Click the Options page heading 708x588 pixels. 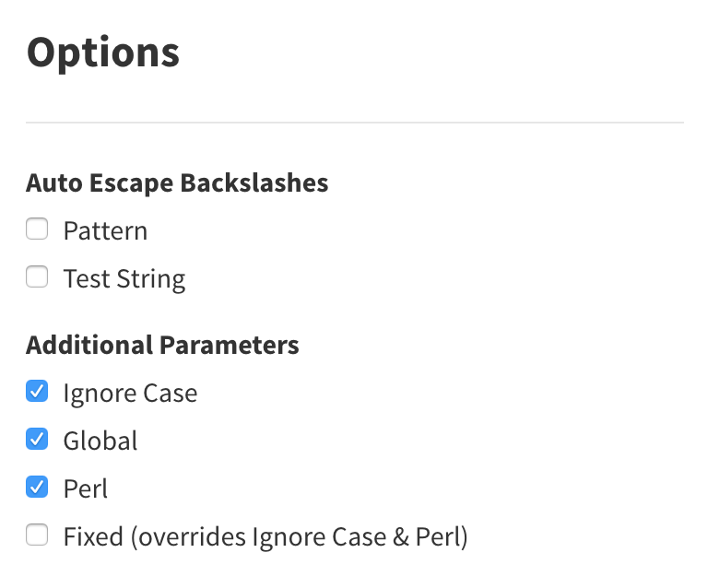103,52
